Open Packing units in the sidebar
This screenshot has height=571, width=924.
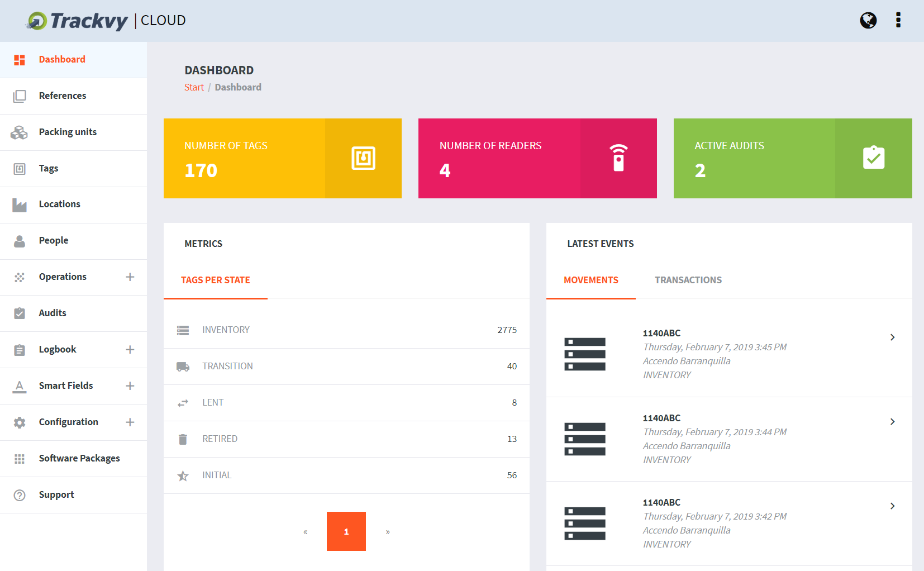pyautogui.click(x=73, y=132)
